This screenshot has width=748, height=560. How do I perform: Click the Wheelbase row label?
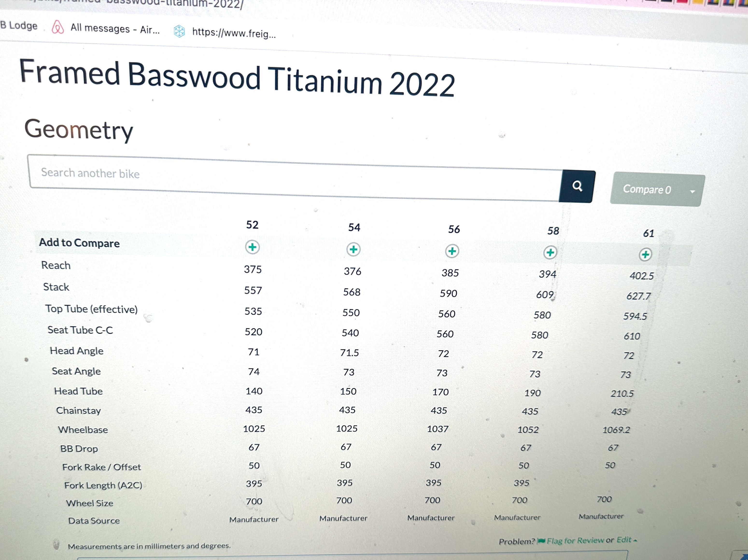(83, 430)
